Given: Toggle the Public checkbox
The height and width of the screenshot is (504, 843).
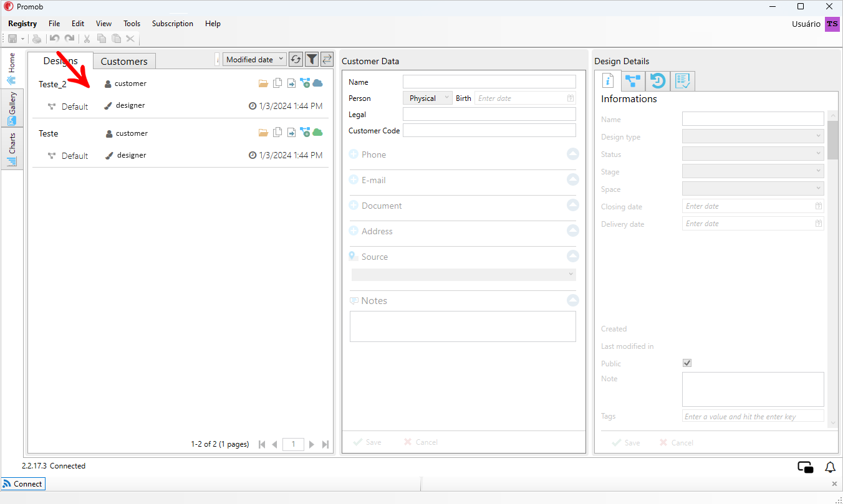Looking at the screenshot, I should [687, 363].
